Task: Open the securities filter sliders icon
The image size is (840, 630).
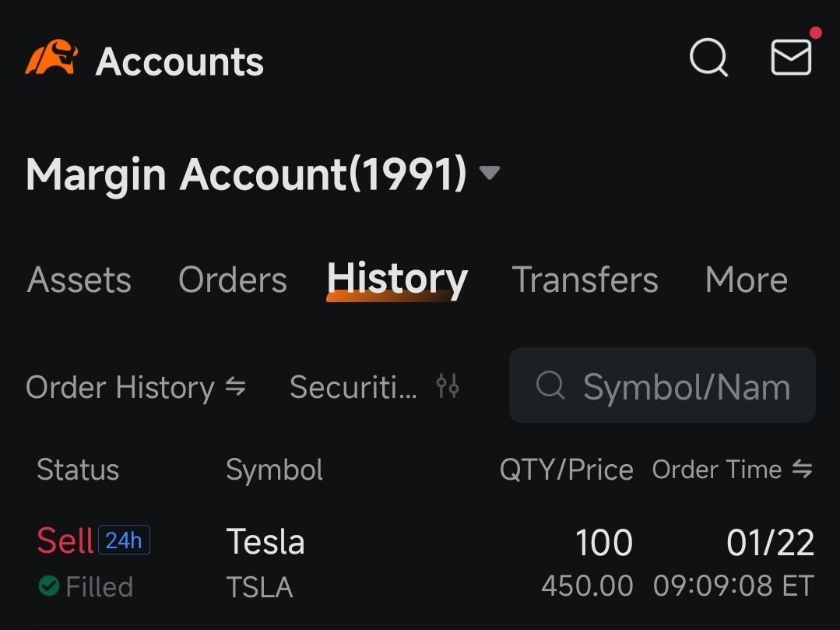Action: [448, 386]
